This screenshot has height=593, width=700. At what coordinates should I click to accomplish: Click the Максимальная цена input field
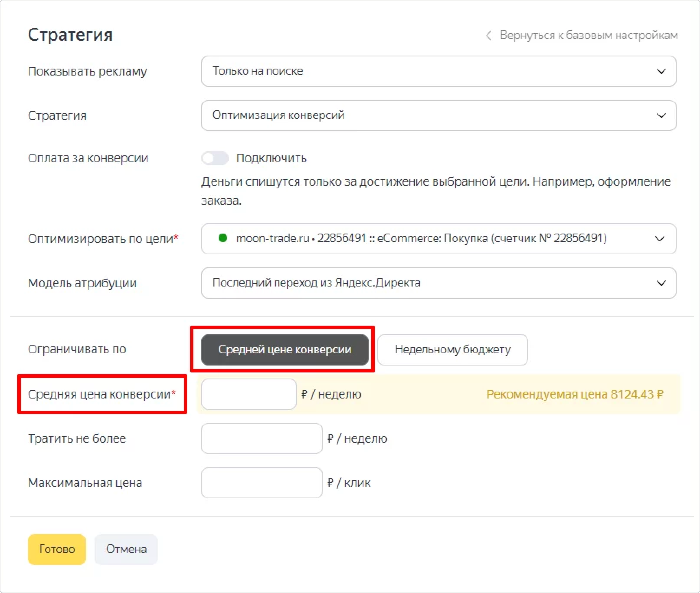[262, 483]
